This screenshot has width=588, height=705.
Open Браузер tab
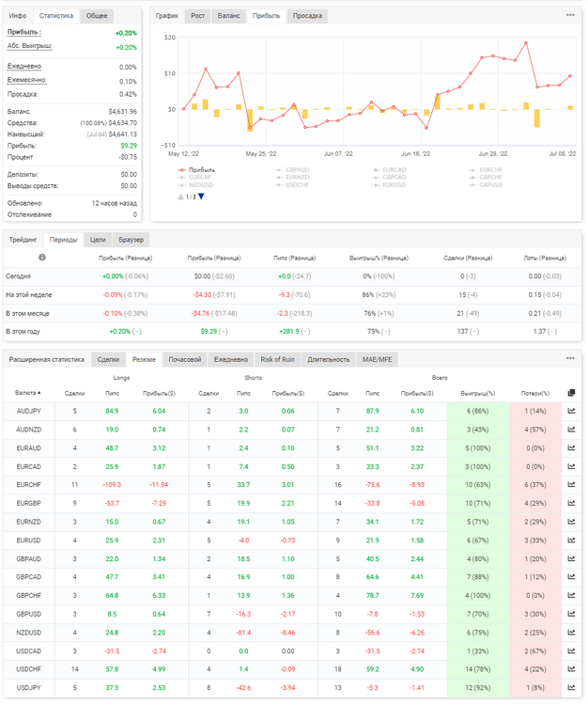[132, 240]
